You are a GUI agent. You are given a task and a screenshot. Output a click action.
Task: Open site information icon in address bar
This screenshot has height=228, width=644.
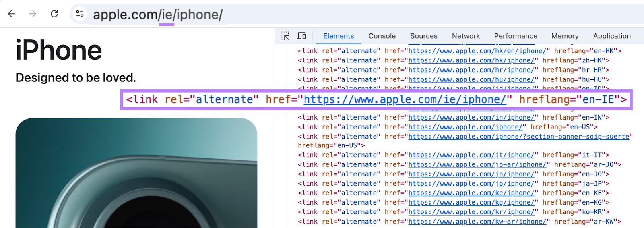pyautogui.click(x=80, y=14)
